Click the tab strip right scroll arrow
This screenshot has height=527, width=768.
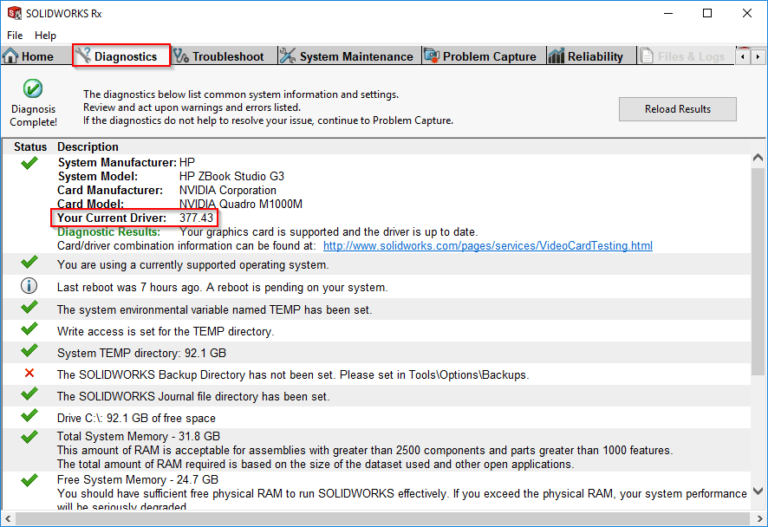pyautogui.click(x=758, y=57)
